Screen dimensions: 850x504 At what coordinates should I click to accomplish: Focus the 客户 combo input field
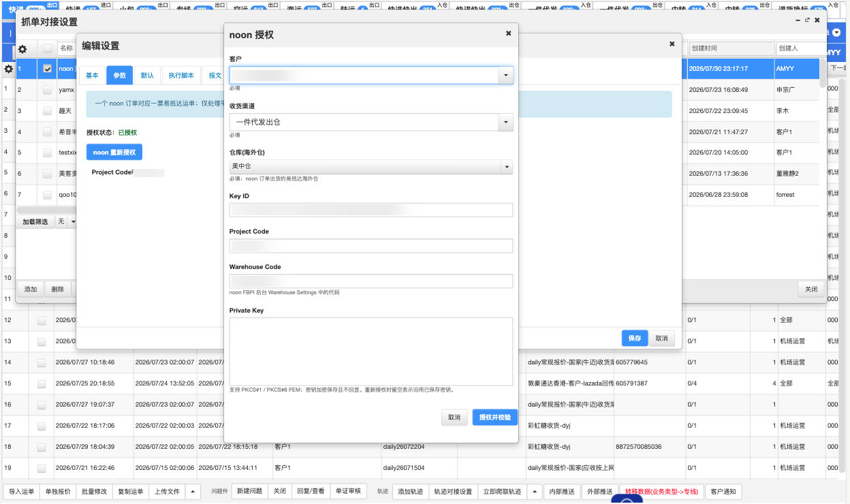coord(364,76)
